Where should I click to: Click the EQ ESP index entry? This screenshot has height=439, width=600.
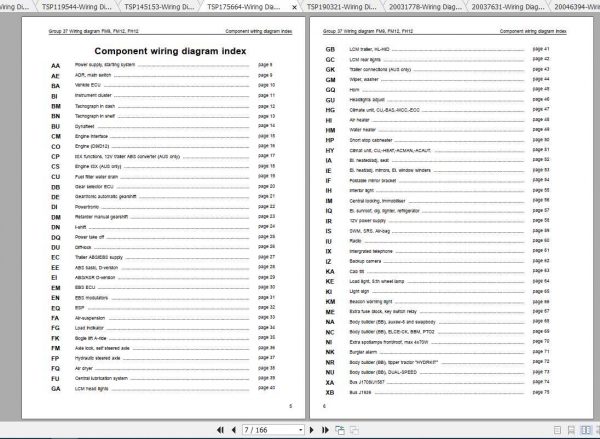point(162,308)
